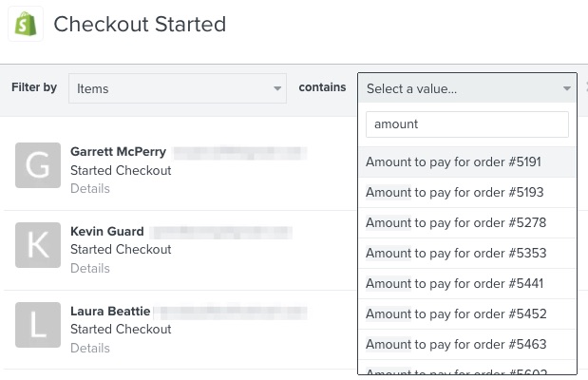Image resolution: width=588 pixels, height=380 pixels.
Task: Select Amount to pay for order #5463
Action: (x=453, y=344)
